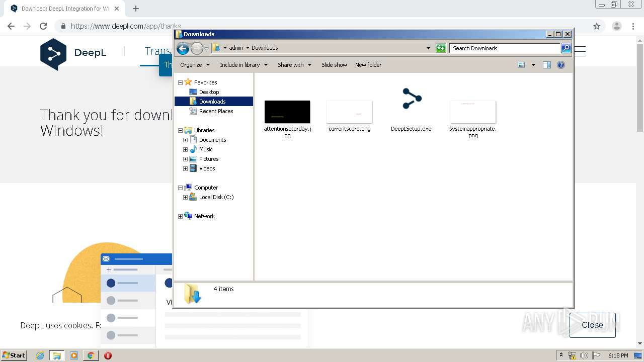The height and width of the screenshot is (362, 644).
Task: Expand the Documents library node
Action: pos(185,140)
